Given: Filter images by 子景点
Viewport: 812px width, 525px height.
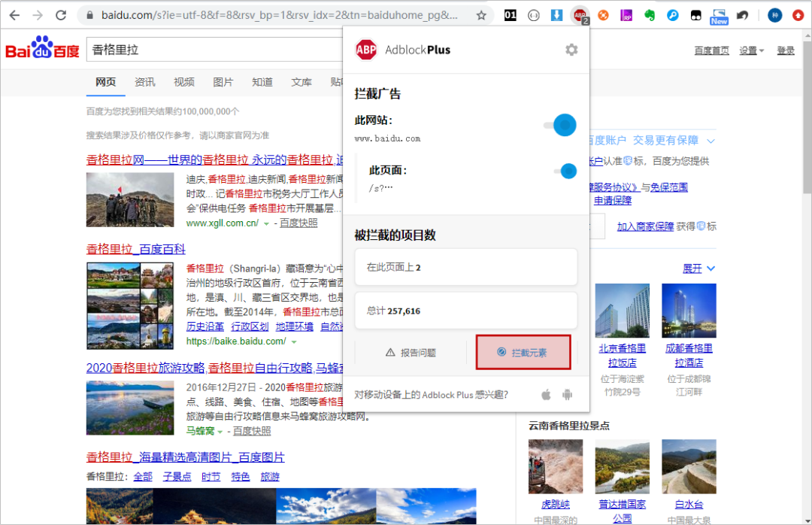Looking at the screenshot, I should (x=177, y=477).
